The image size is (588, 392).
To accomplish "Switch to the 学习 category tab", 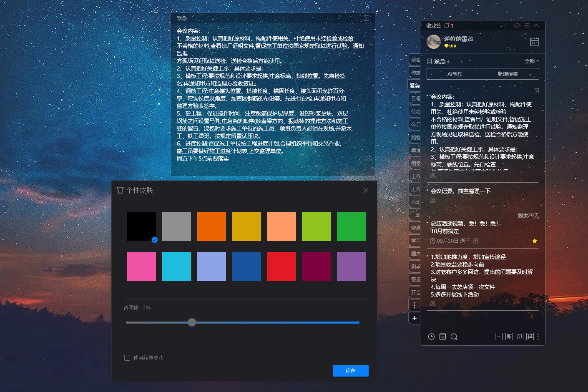I will pyautogui.click(x=415, y=241).
